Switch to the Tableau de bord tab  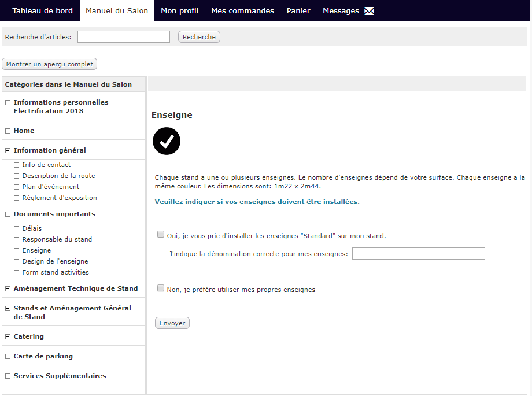[42, 10]
